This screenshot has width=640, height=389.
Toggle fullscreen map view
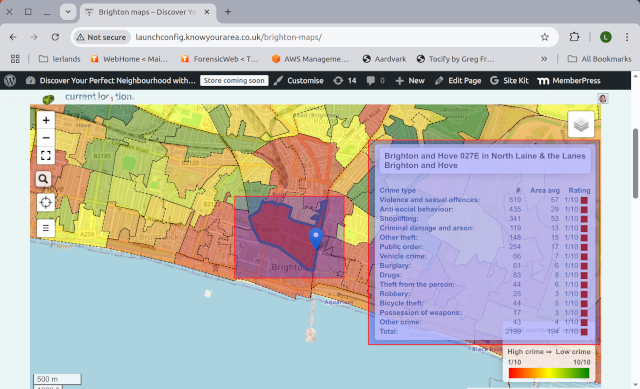[46, 156]
